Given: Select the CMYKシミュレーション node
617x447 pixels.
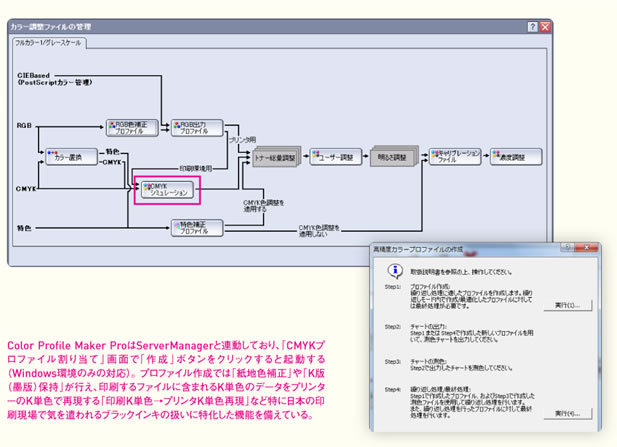Looking at the screenshot, I should click(168, 190).
